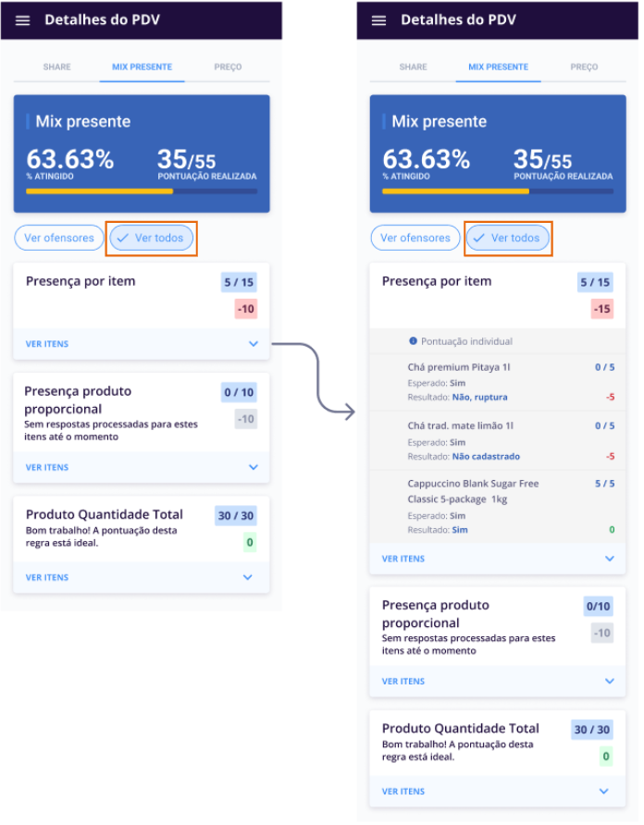Click checkmark icon in left Ver todos chip
Viewport: 644px width, 825px height.
click(122, 238)
